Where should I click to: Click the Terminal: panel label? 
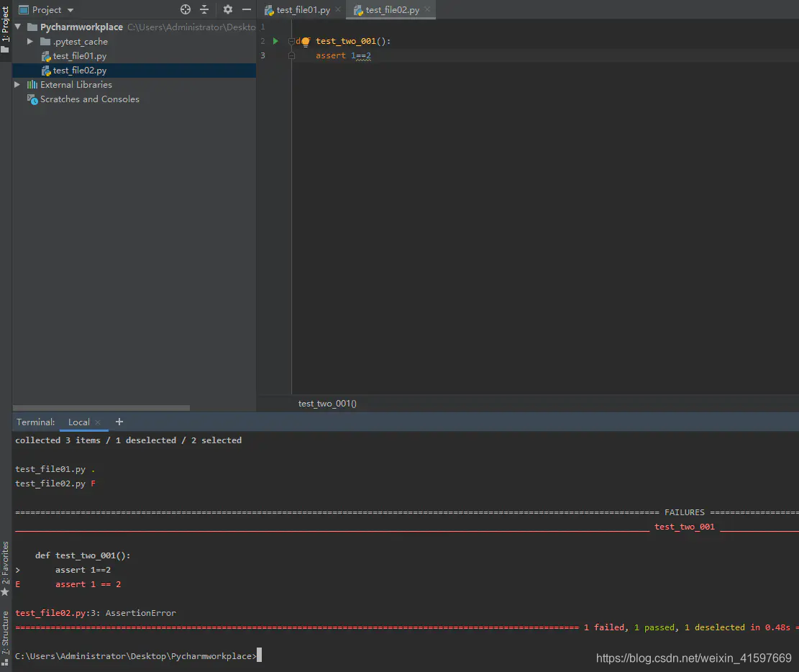click(36, 422)
